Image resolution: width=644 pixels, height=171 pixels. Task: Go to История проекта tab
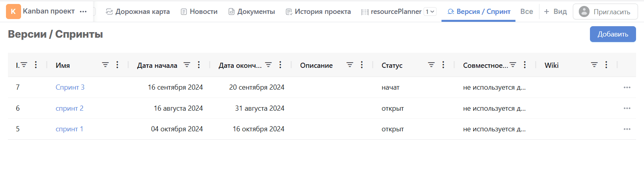(x=318, y=12)
